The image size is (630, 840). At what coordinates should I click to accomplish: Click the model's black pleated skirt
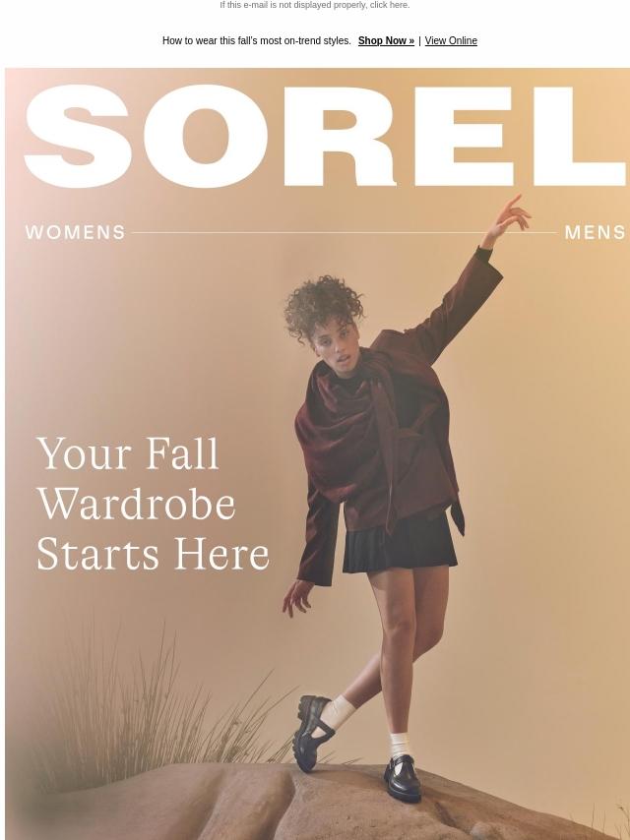pos(400,541)
